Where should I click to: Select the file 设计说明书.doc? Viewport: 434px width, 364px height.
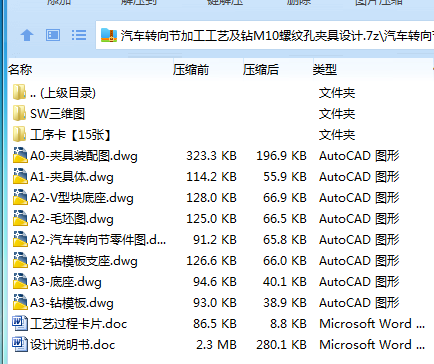73,345
